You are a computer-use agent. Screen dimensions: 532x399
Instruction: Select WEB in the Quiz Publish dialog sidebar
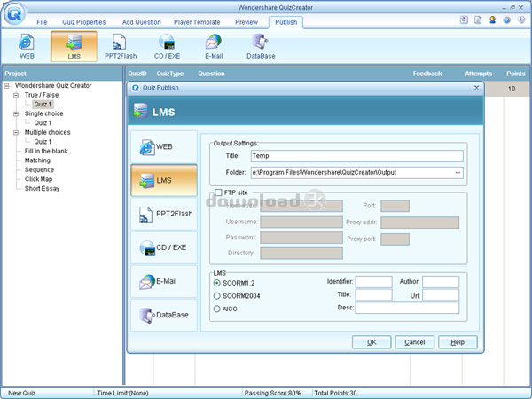pyautogui.click(x=164, y=146)
